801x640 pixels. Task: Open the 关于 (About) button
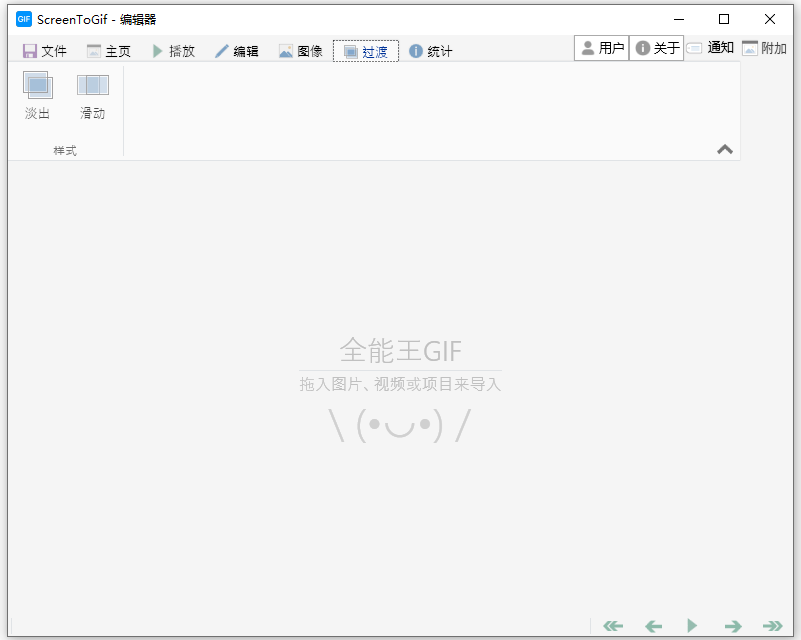tap(656, 48)
